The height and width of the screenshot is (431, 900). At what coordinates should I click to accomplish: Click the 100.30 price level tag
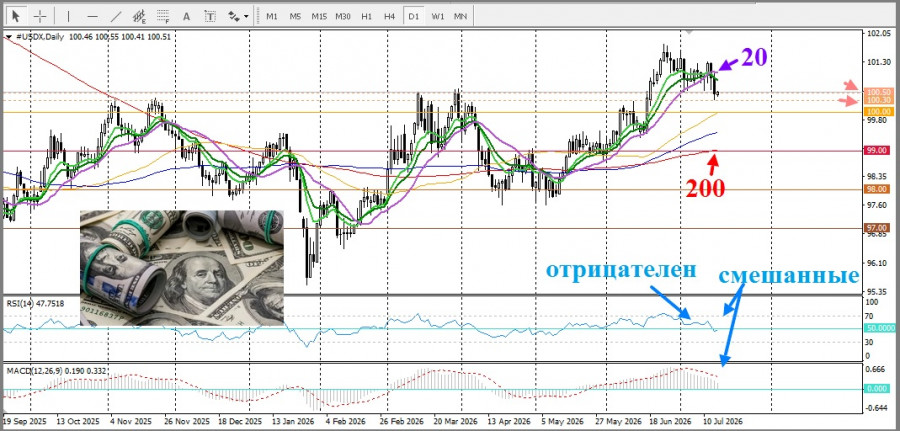879,100
